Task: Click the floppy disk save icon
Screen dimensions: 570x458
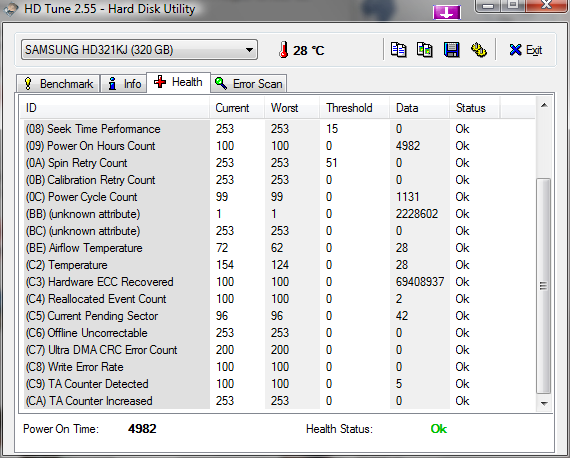Action: click(451, 50)
